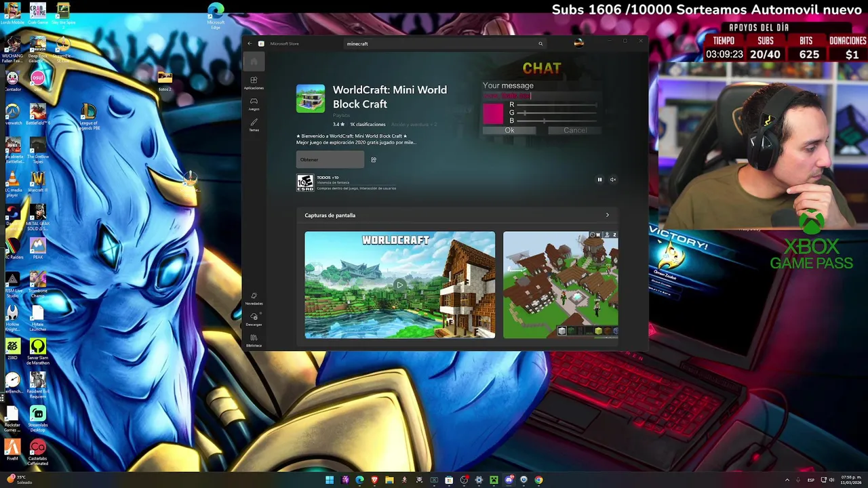Share the WorldCraft app page
868x488 pixels.
(373, 159)
